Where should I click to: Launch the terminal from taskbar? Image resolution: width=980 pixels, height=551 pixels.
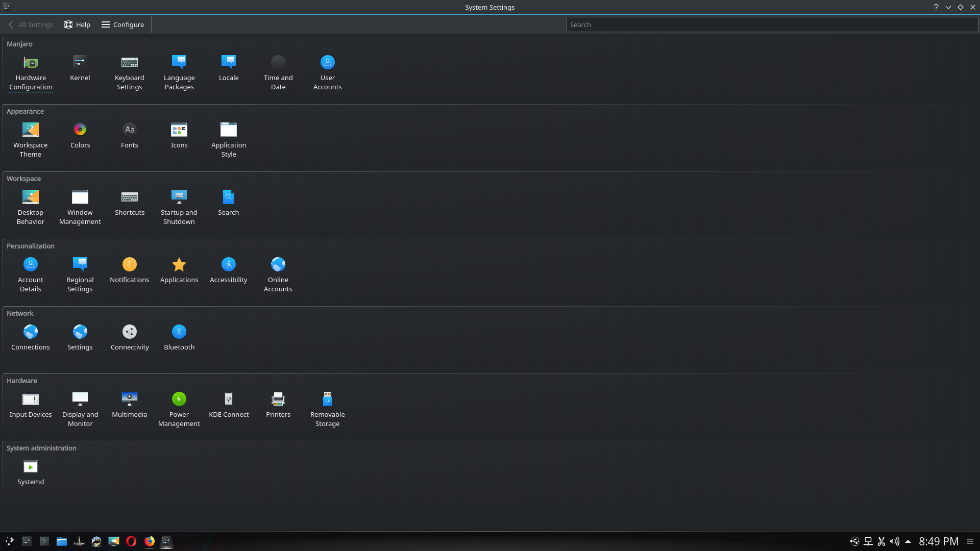(x=44, y=541)
